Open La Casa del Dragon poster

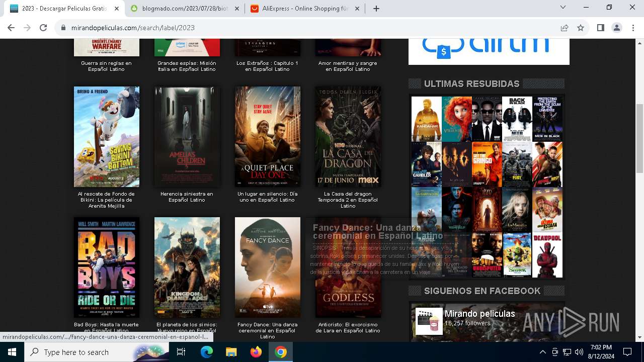[x=348, y=137]
